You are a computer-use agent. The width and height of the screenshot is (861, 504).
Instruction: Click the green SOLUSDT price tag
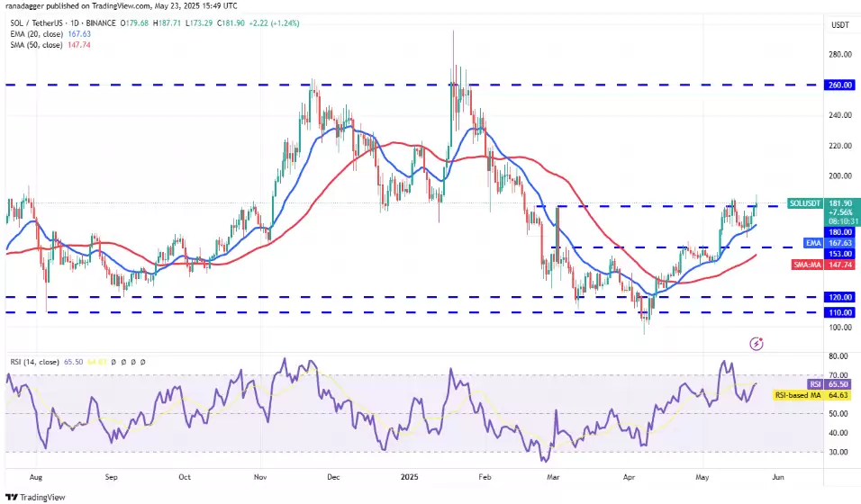[x=805, y=203]
